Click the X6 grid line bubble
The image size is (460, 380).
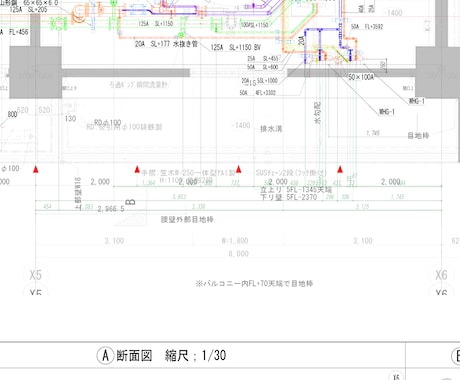point(441,275)
